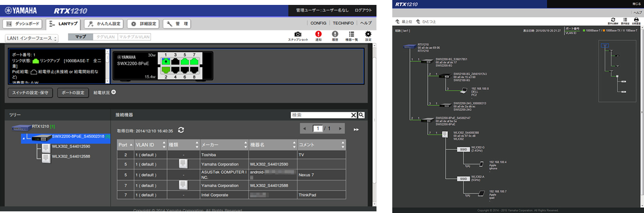
Task: Click the ThinkPad comment cell
Action: click(321, 195)
